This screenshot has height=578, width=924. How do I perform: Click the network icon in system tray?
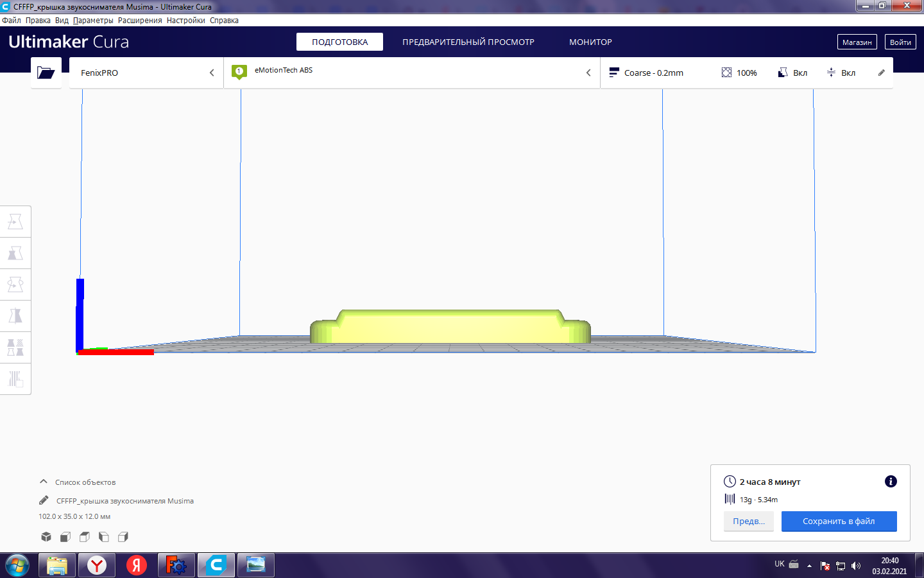point(841,566)
